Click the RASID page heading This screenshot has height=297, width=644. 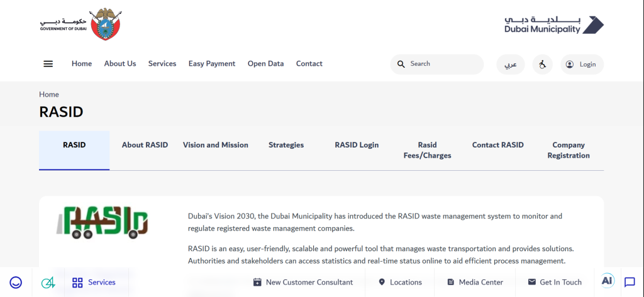(x=61, y=112)
